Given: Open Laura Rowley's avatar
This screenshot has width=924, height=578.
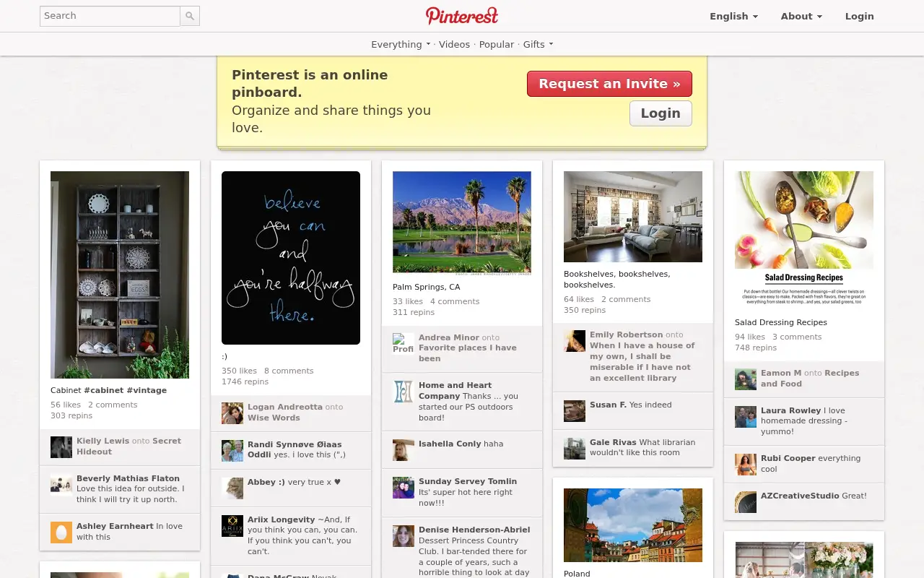Looking at the screenshot, I should coord(746,416).
